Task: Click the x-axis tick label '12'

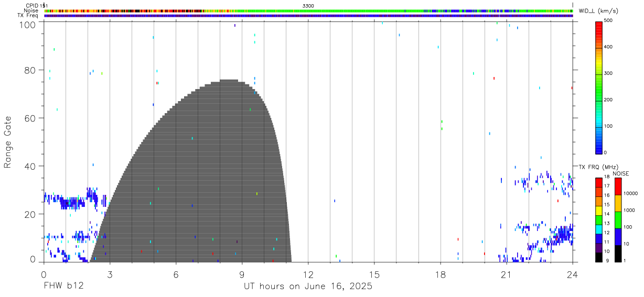Action: coord(308,274)
